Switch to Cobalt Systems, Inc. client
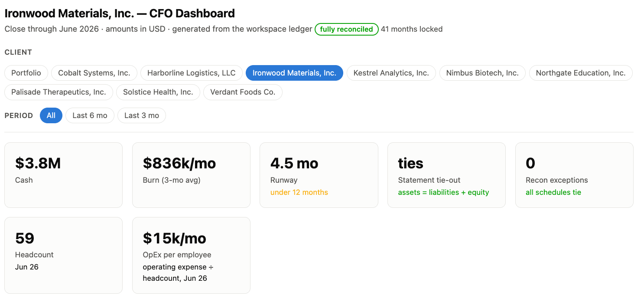Screen dimensions: 644x299 point(94,73)
